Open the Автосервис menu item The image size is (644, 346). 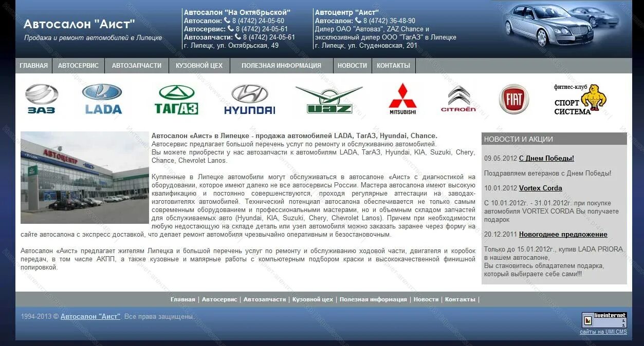78,66
